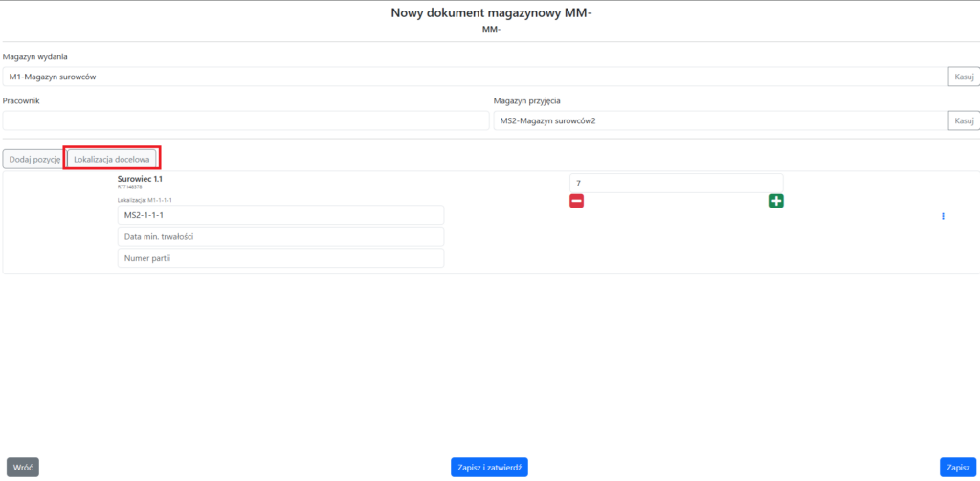Clear Magazyn wydania with its Kasuj button

coord(963,77)
